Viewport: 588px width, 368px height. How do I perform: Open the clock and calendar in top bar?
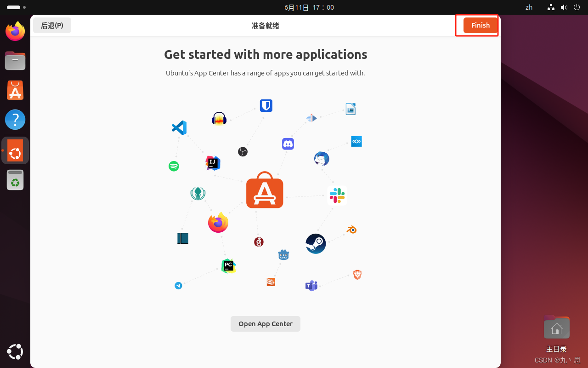(x=309, y=7)
